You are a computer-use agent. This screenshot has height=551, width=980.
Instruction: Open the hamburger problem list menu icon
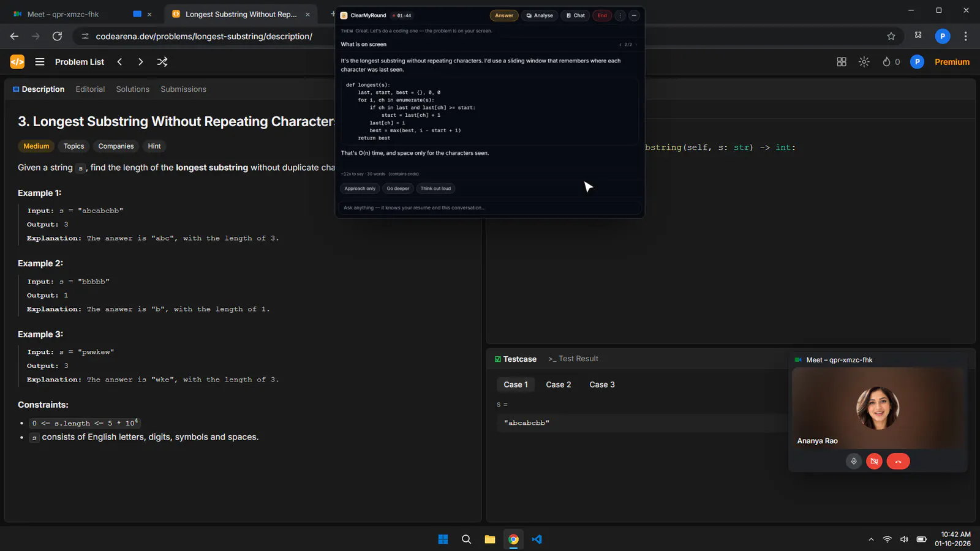point(40,62)
